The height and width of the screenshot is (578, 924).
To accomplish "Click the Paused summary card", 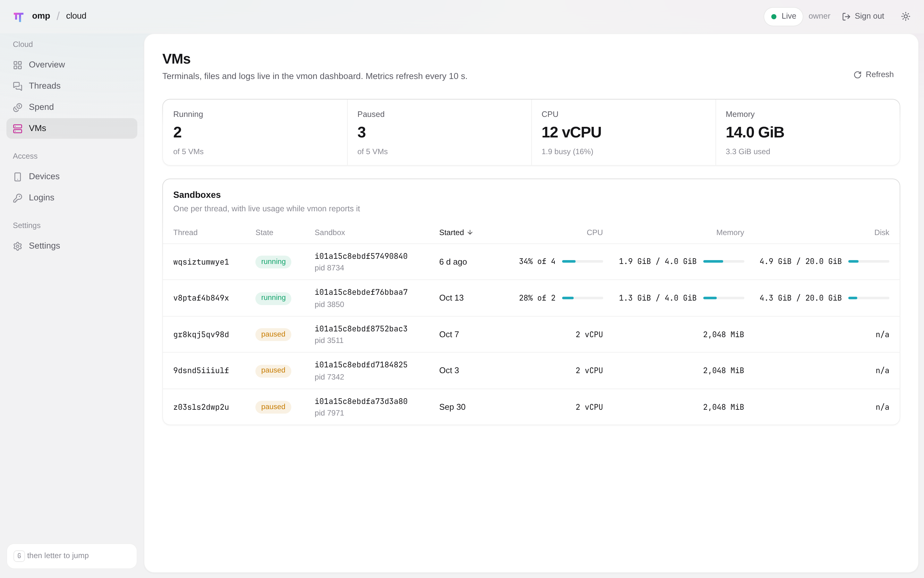I will click(x=440, y=132).
